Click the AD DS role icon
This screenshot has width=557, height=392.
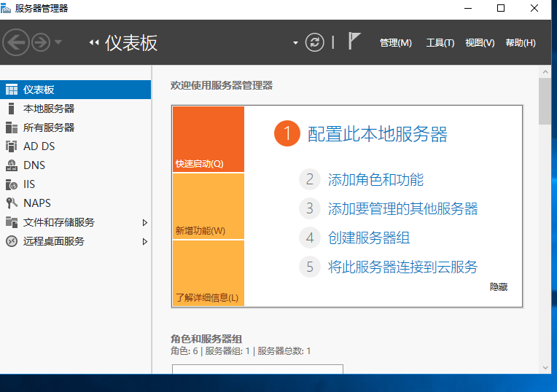(x=12, y=146)
